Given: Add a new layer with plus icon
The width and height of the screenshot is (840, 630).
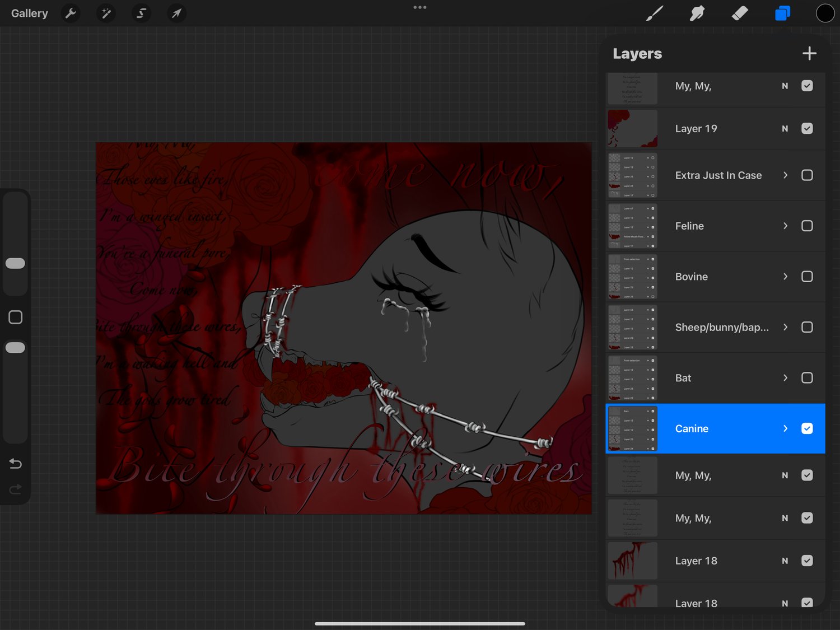Looking at the screenshot, I should (809, 54).
